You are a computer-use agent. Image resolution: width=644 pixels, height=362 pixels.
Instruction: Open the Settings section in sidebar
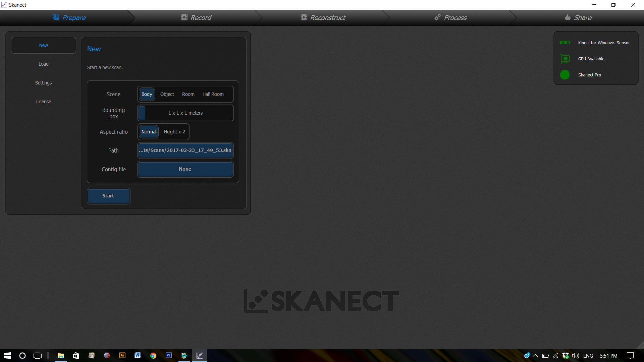(x=43, y=83)
